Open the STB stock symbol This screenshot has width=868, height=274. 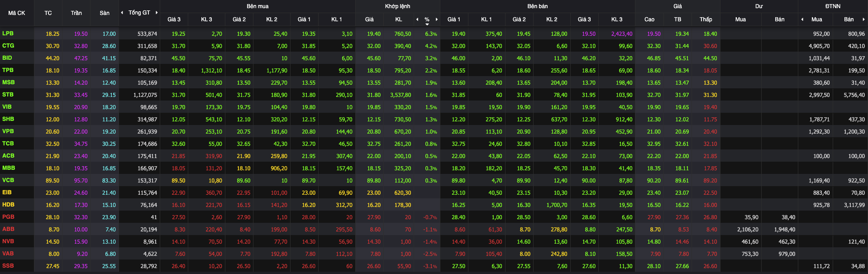tap(8, 95)
